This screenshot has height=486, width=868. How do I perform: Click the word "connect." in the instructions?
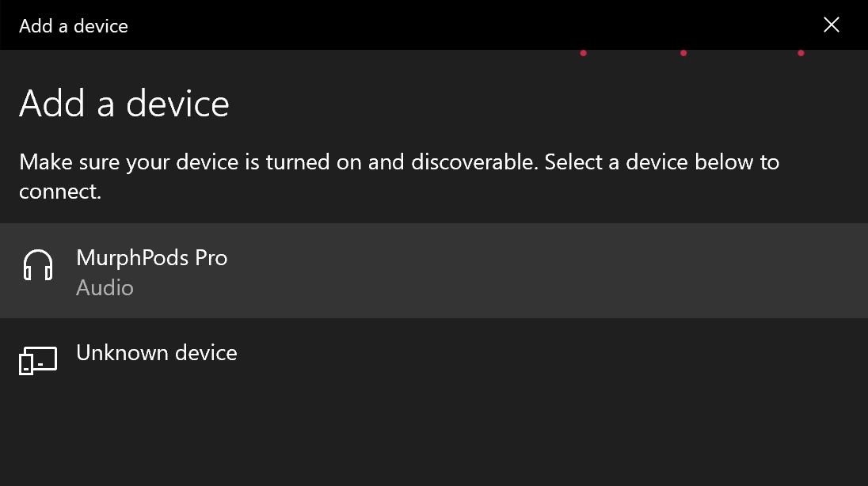coord(60,192)
